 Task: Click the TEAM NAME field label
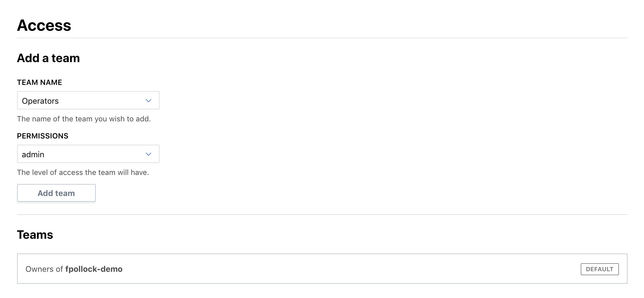pyautogui.click(x=40, y=82)
